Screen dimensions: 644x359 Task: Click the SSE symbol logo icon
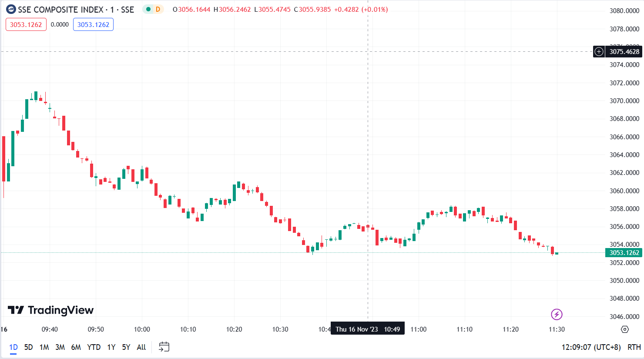point(11,9)
